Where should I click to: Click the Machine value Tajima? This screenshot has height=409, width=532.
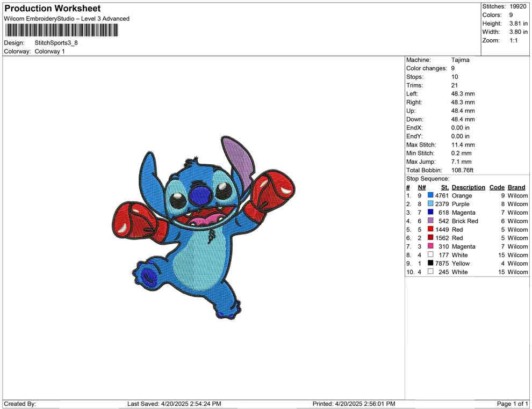tap(460, 60)
